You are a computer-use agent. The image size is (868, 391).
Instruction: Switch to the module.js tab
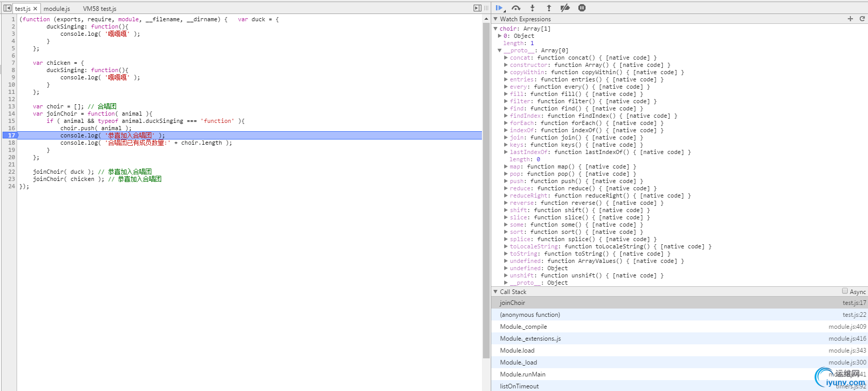coord(56,9)
